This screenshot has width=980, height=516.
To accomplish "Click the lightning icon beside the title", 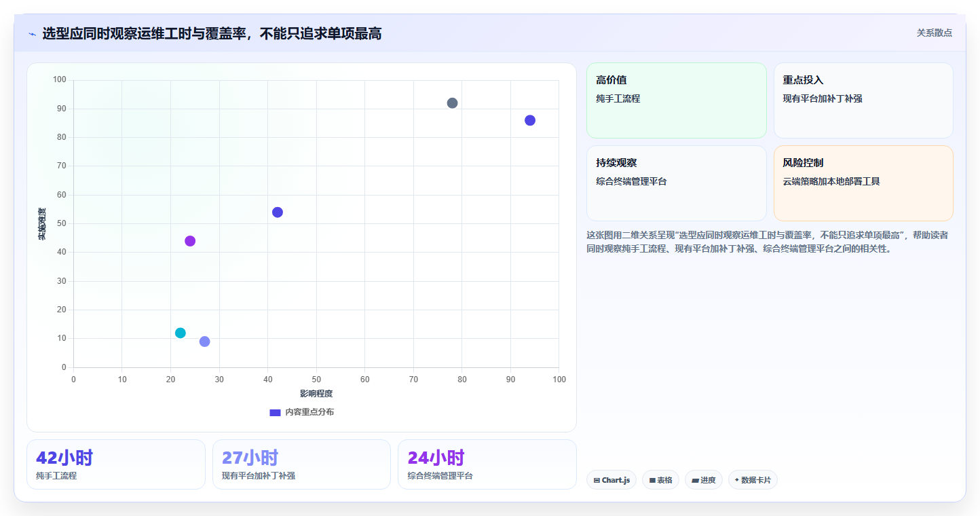I will tap(32, 34).
